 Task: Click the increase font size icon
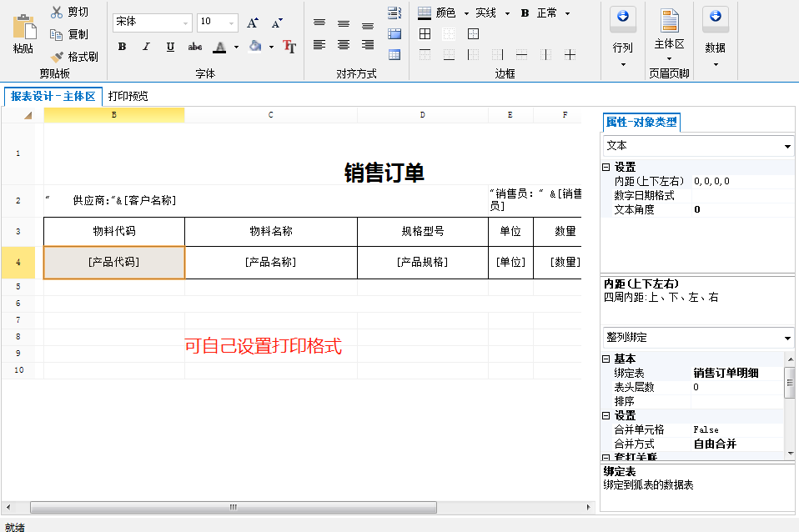252,23
